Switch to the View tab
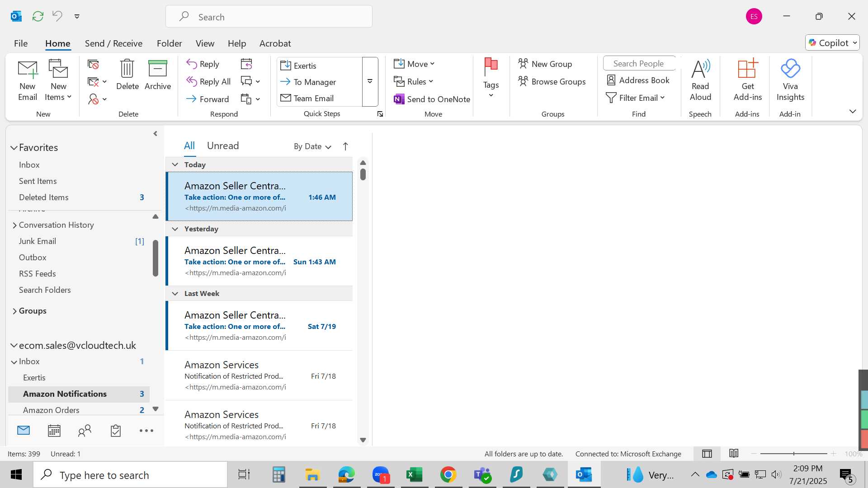This screenshot has width=868, height=488. coord(205,43)
